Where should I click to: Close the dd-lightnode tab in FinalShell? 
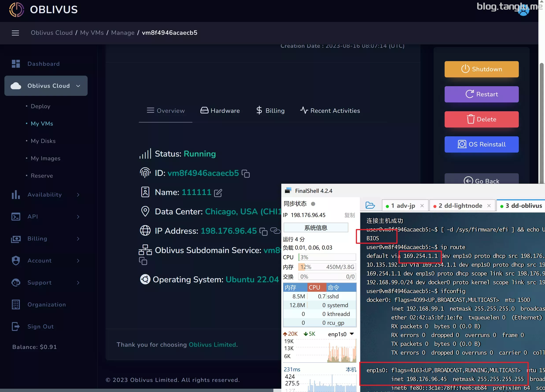[489, 206]
